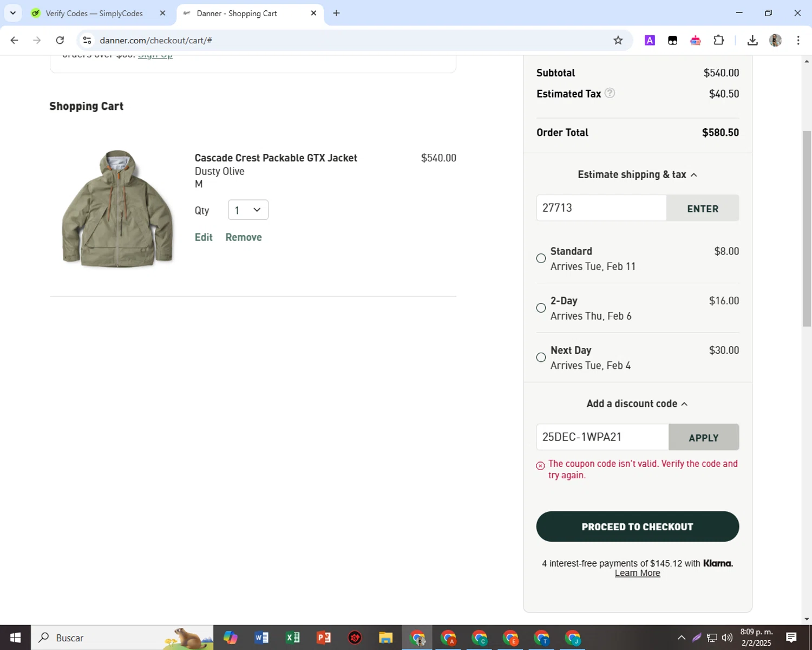This screenshot has height=650, width=812.
Task: Switch to Verify Codes — SimplyCodes tab
Action: coord(93,13)
